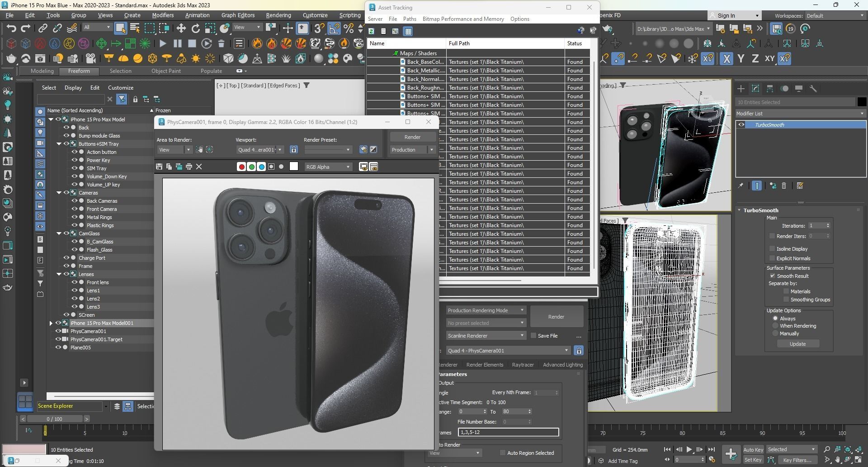
Task: Click TurboSmooth Update button
Action: coord(797,344)
